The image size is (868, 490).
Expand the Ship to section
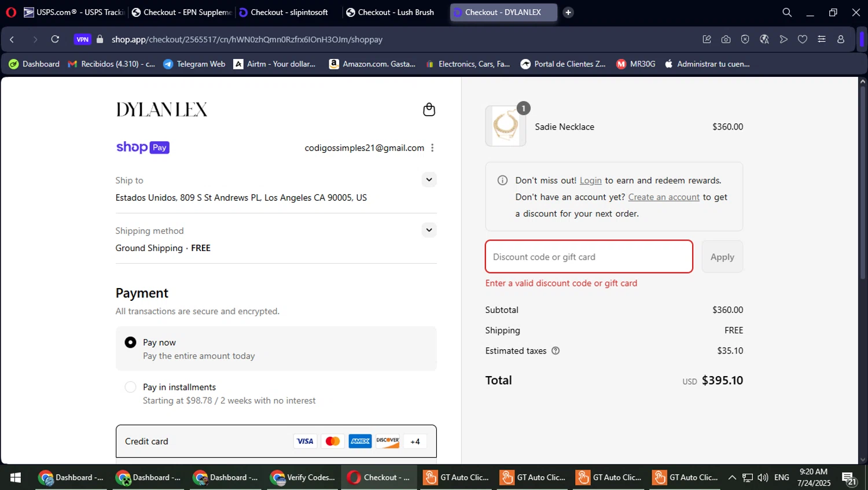tap(429, 179)
